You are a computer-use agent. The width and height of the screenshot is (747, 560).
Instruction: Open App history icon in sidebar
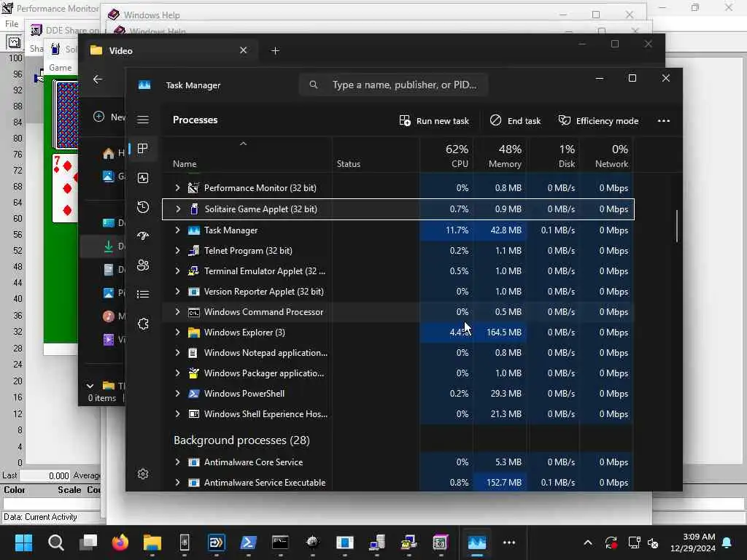tap(143, 206)
